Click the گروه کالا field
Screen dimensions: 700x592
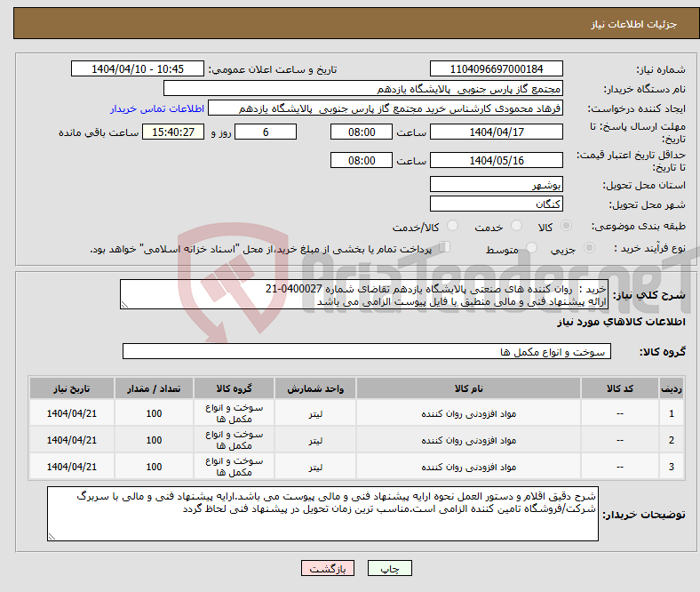pos(367,351)
